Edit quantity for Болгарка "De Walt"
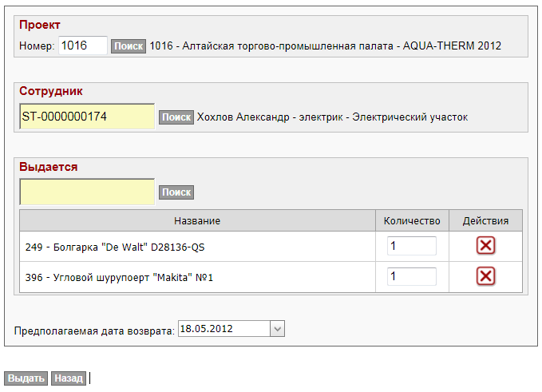 click(412, 246)
